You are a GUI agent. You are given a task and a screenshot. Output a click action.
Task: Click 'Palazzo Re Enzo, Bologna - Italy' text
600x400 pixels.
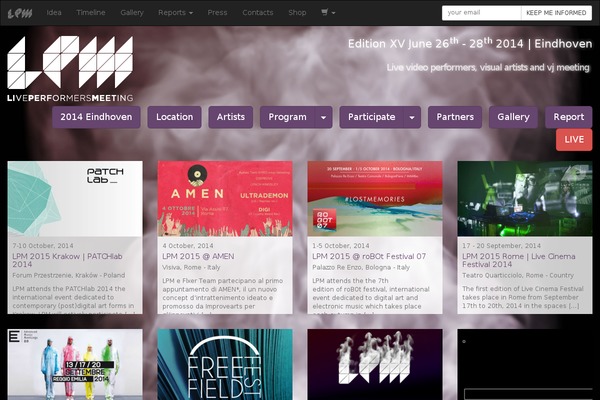coord(361,267)
